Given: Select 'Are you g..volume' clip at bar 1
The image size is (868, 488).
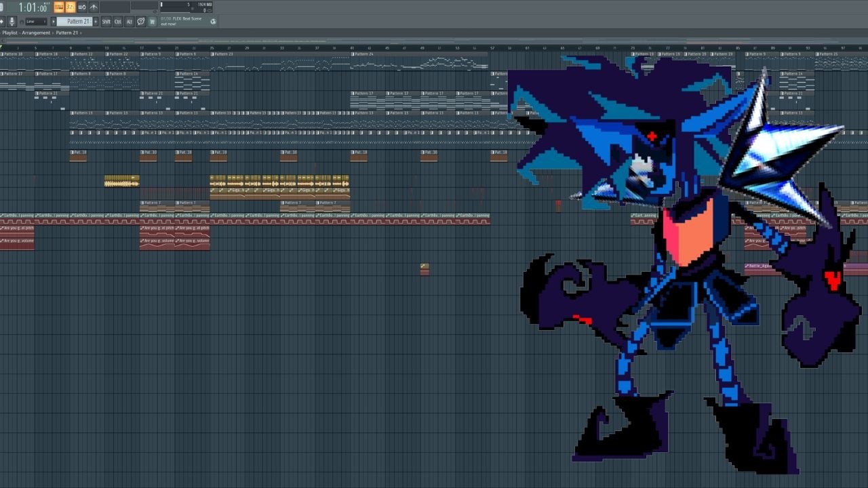Looking at the screenshot, I should [17, 243].
